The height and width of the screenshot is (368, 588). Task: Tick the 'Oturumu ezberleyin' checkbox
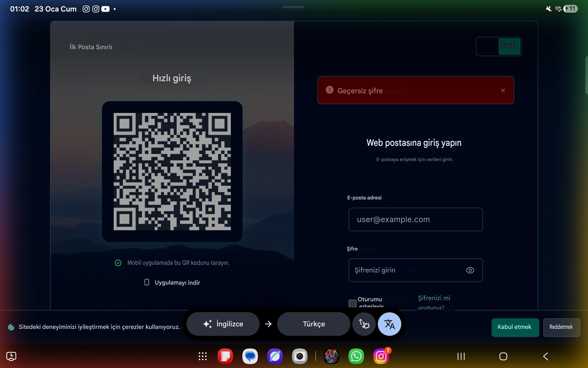[x=352, y=303]
